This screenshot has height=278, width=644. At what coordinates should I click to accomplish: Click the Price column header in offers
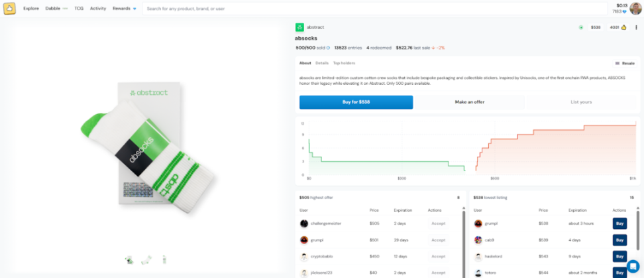point(374,210)
